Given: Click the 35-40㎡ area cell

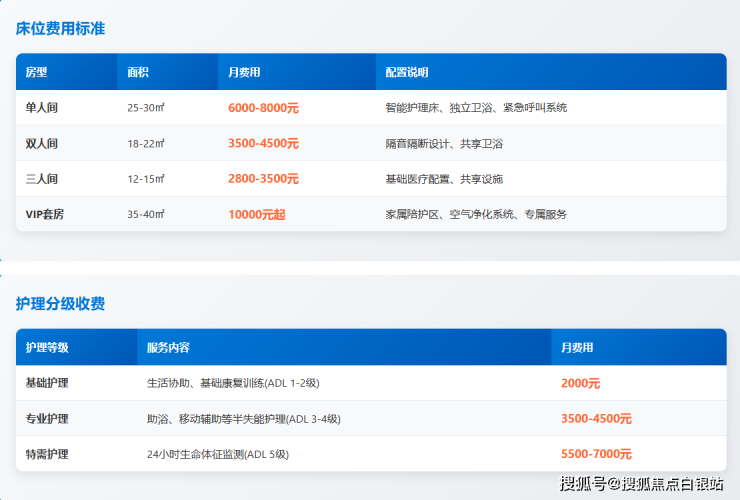Looking at the screenshot, I should [146, 214].
